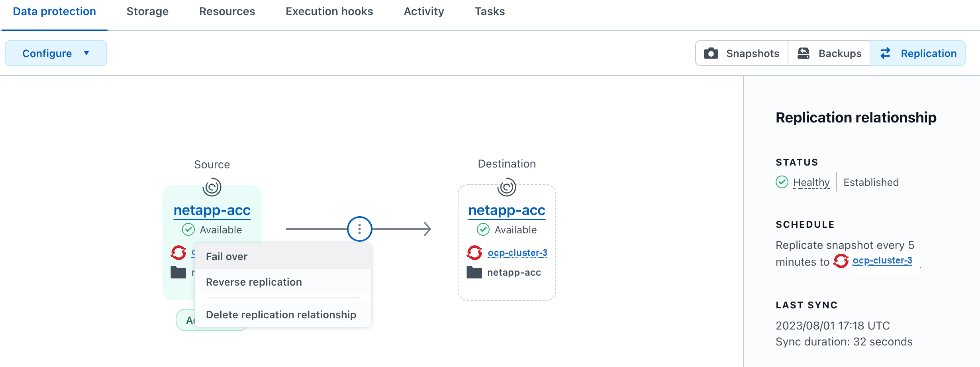Open the Configure dropdown
This screenshot has width=980, height=367.
pyautogui.click(x=47, y=53)
